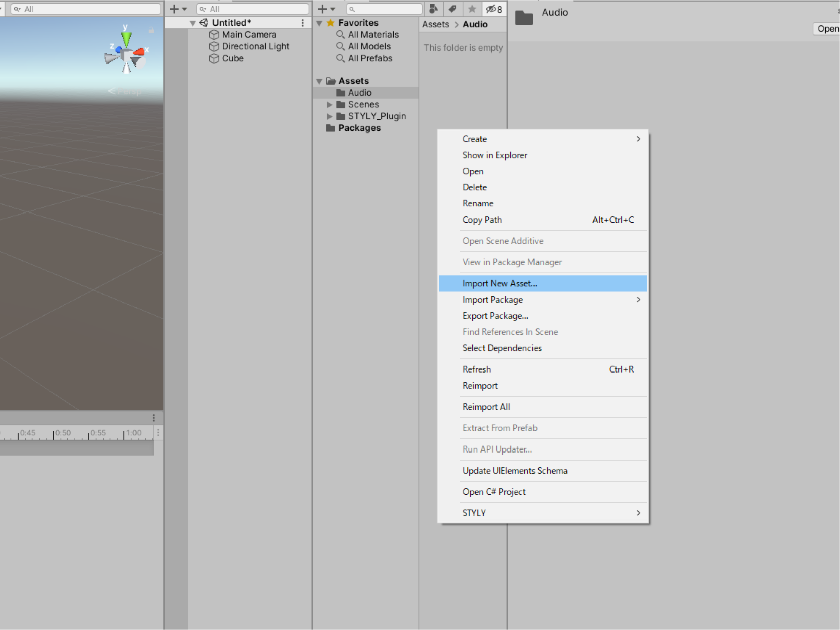This screenshot has height=630, width=840.
Task: Expand Import Package submenu arrow
Action: click(638, 300)
